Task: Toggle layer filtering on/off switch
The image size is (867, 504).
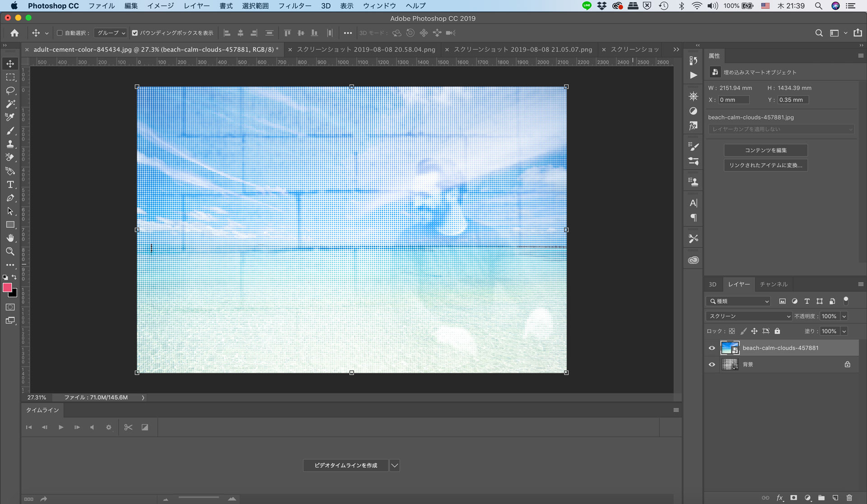Action: 846,301
